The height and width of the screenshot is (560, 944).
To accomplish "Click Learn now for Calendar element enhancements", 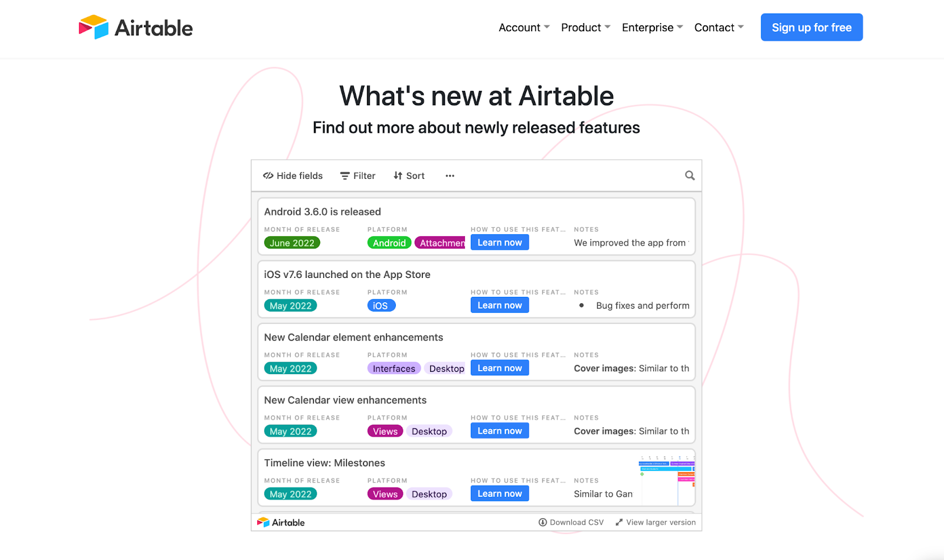I will 500,368.
